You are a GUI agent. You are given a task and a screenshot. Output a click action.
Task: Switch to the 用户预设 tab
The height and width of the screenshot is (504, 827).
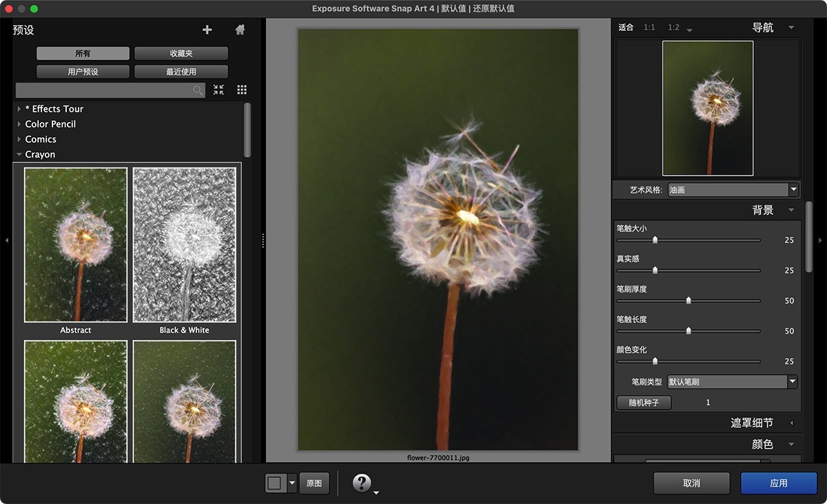(x=83, y=72)
